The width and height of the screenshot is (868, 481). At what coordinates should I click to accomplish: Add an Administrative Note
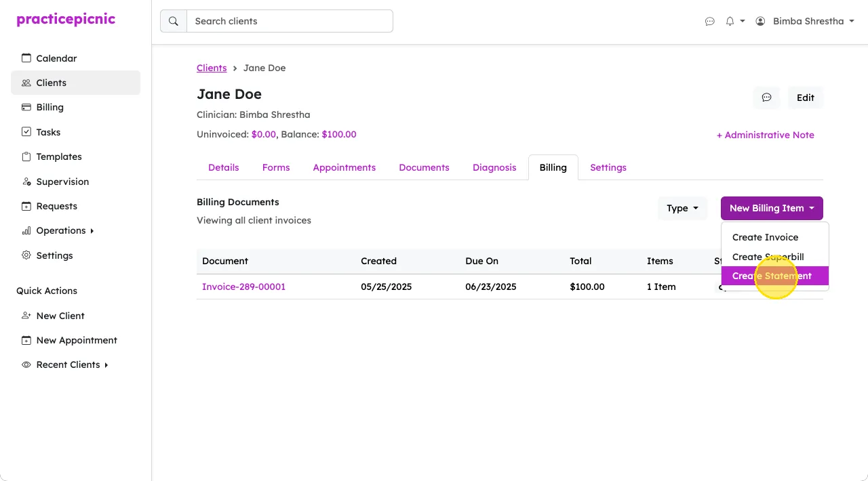(x=766, y=135)
